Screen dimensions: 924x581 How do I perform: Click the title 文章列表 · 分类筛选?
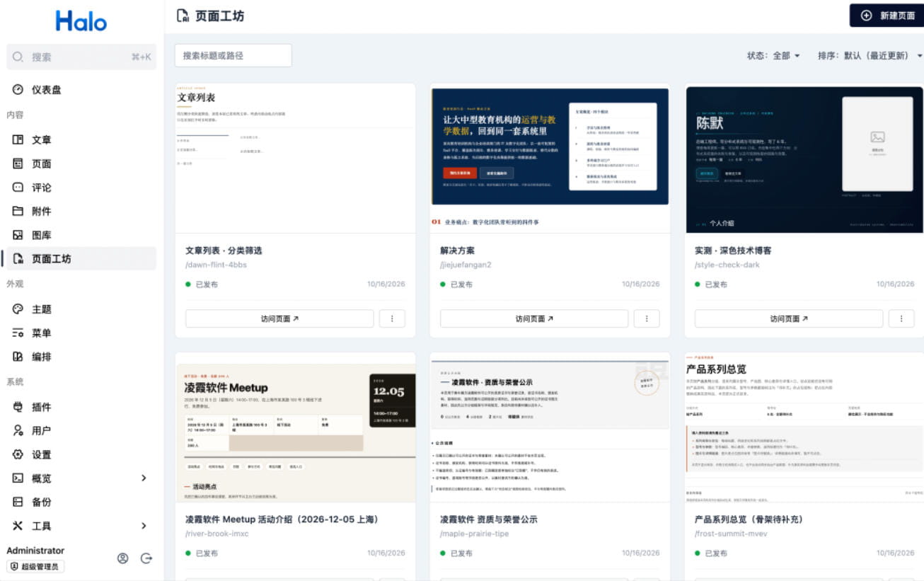tap(224, 251)
